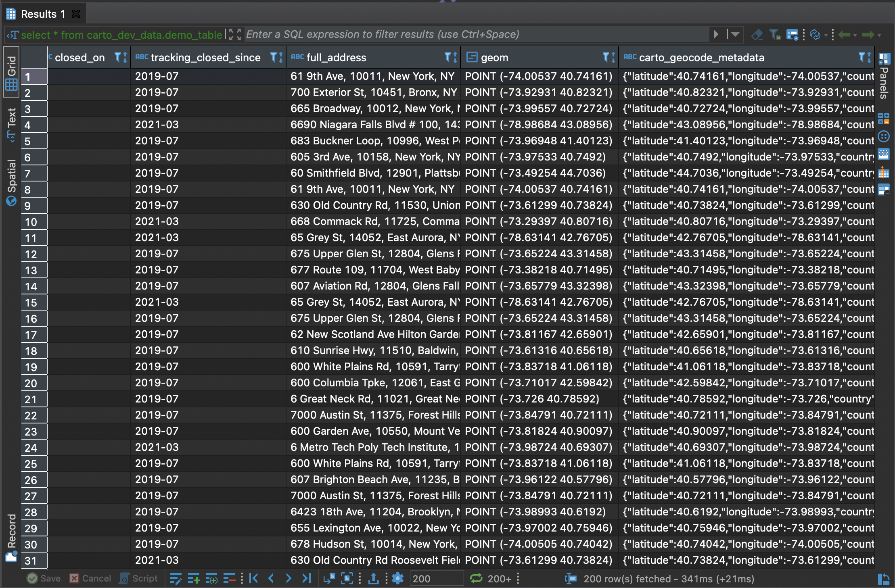The width and height of the screenshot is (895, 588).
Task: Click the custom filters settings icon
Action: (793, 35)
